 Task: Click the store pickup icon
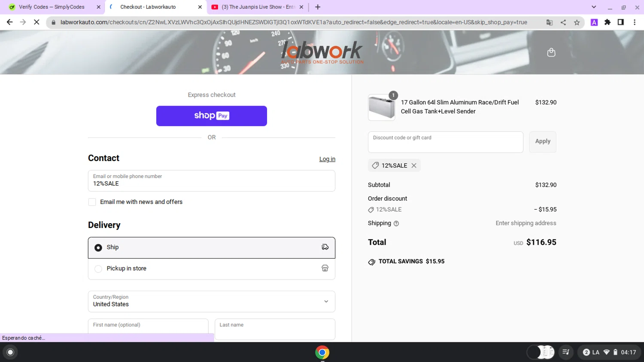tap(325, 268)
